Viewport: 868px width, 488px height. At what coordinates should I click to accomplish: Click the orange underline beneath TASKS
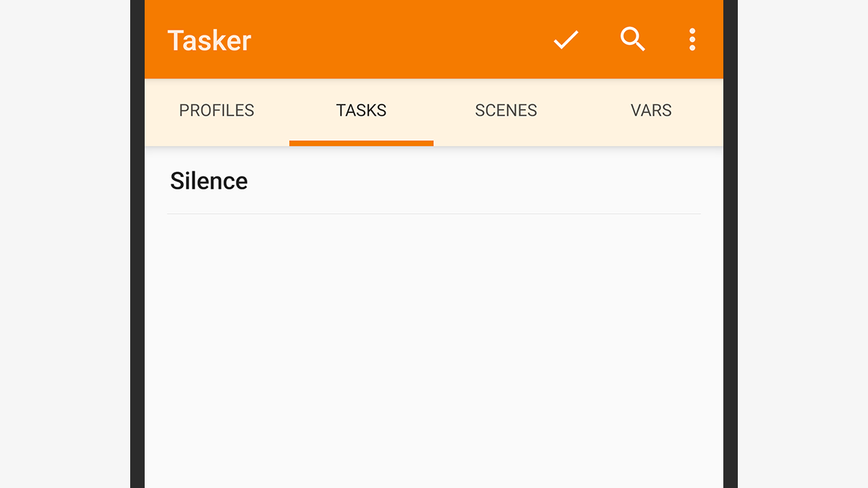click(x=361, y=143)
